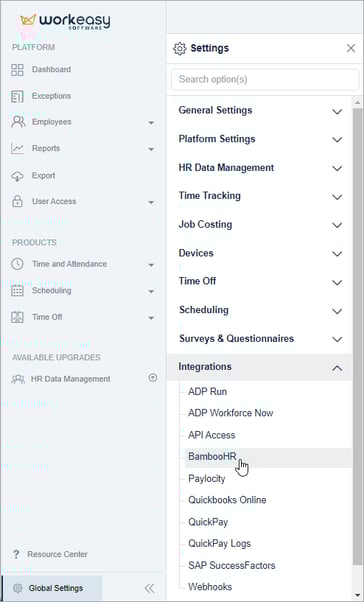This screenshot has height=602, width=364.
Task: Click the HR Data Management upgrade arrow icon
Action: pos(152,378)
